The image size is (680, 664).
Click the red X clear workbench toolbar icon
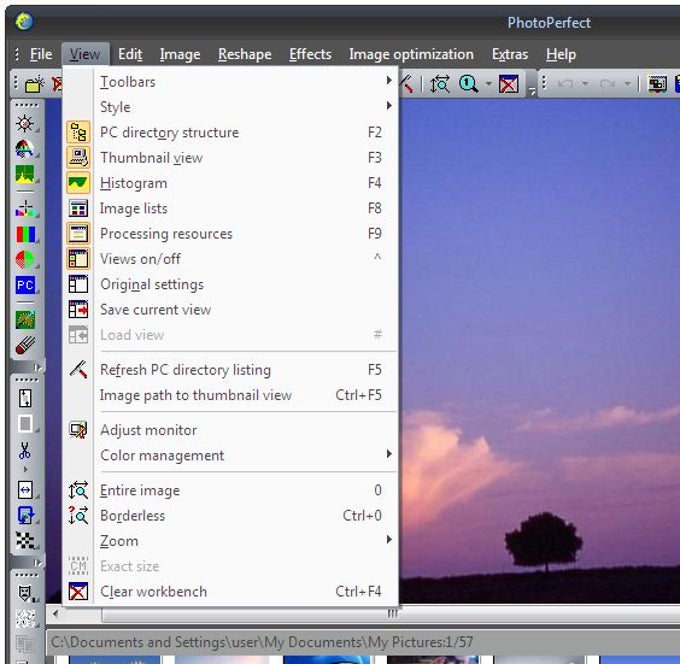coord(508,84)
